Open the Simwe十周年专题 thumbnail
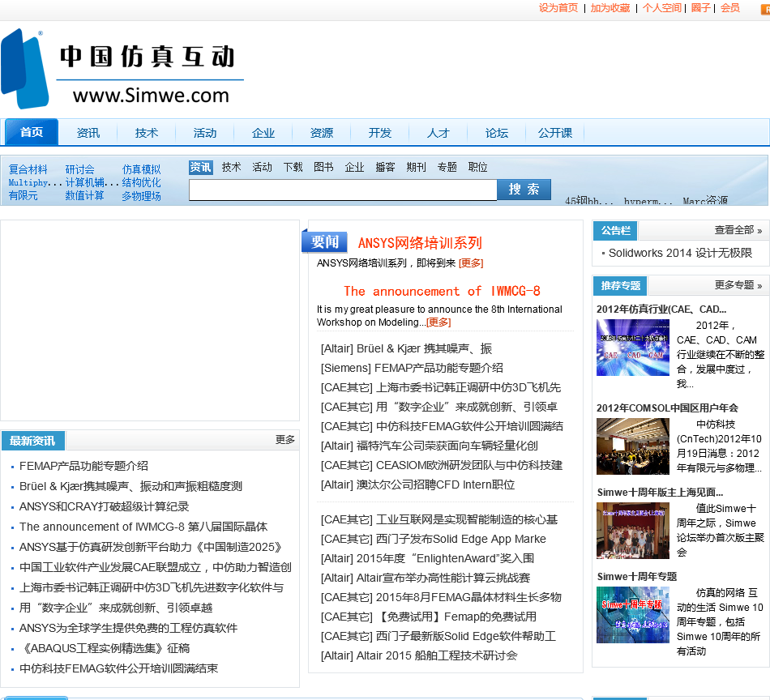This screenshot has width=770, height=700. (632, 615)
